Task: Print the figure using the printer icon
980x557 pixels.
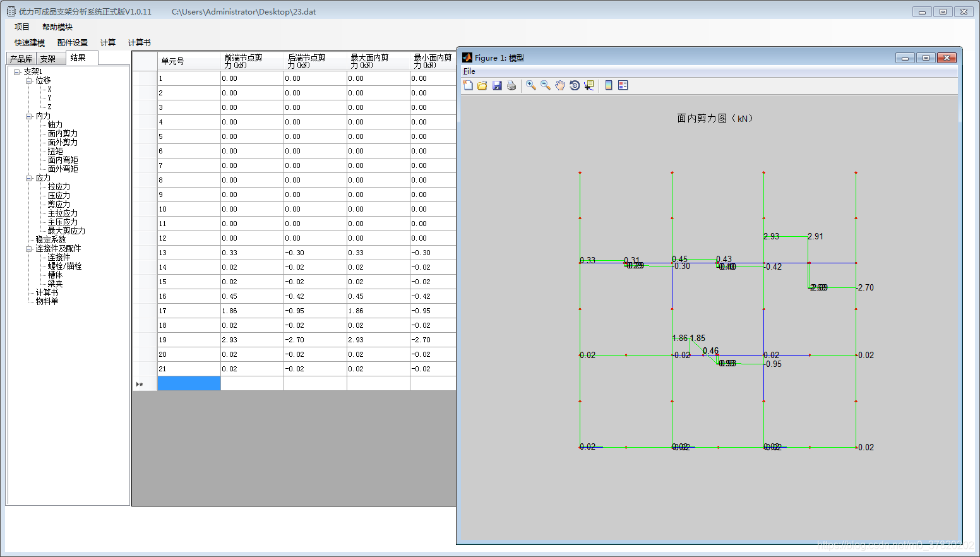Action: [x=511, y=85]
